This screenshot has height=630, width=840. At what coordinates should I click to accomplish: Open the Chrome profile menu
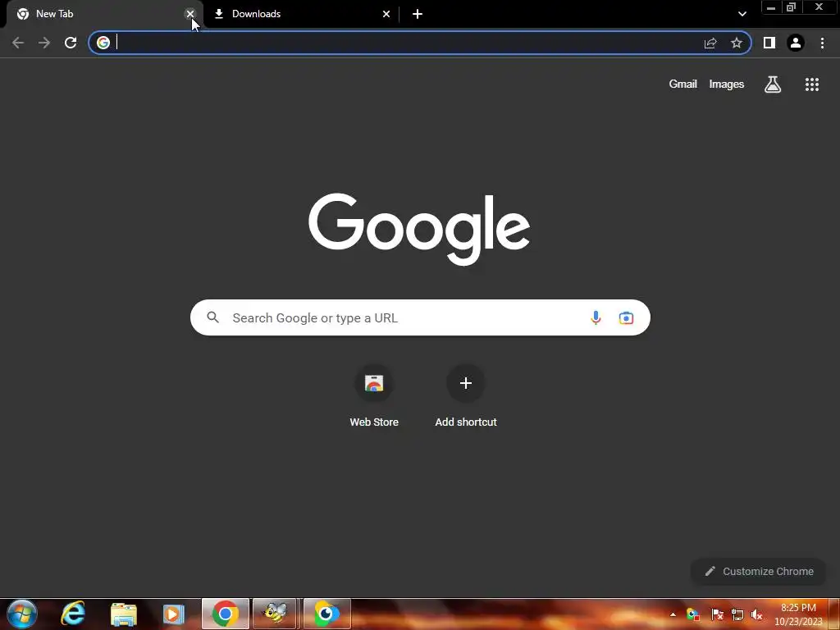pos(796,43)
